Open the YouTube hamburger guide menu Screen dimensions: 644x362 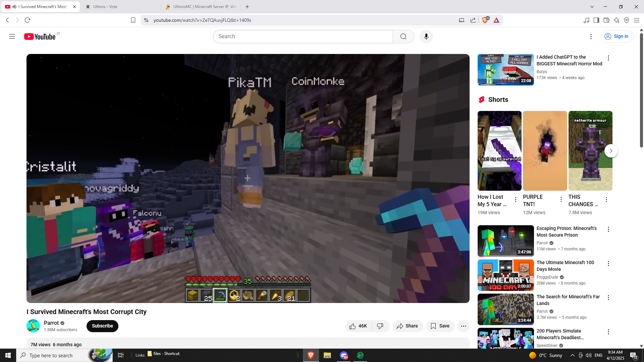[x=12, y=37]
